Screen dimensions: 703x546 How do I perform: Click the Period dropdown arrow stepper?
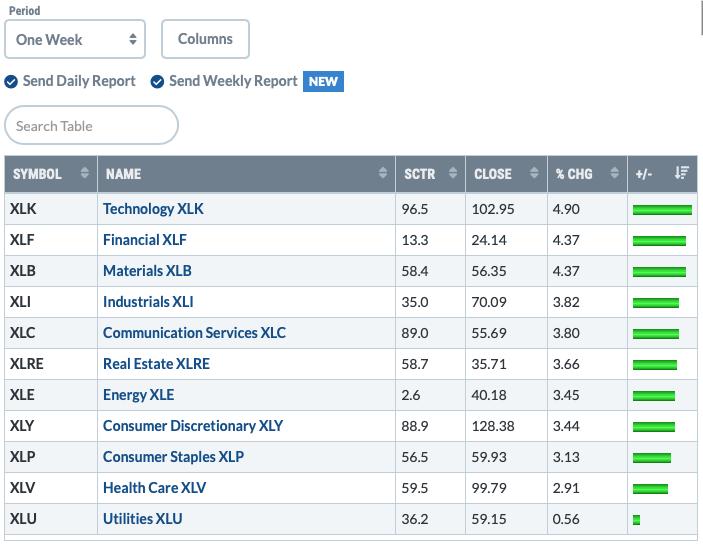point(133,39)
